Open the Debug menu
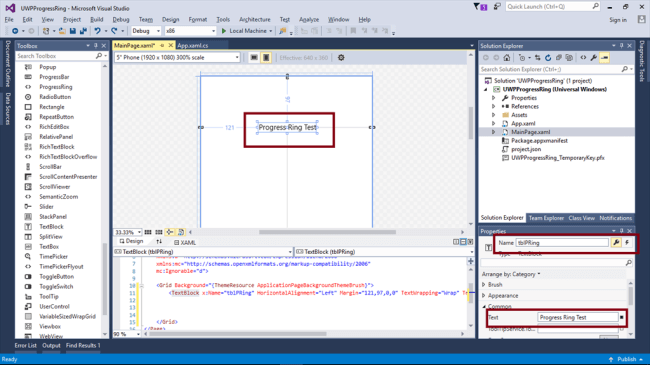This screenshot has width=650, height=365. coord(121,19)
